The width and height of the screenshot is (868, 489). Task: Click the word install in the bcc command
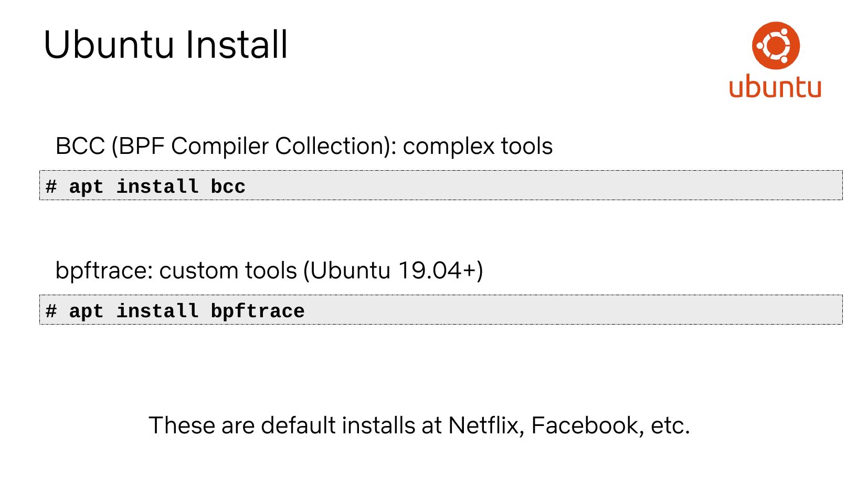click(x=157, y=186)
